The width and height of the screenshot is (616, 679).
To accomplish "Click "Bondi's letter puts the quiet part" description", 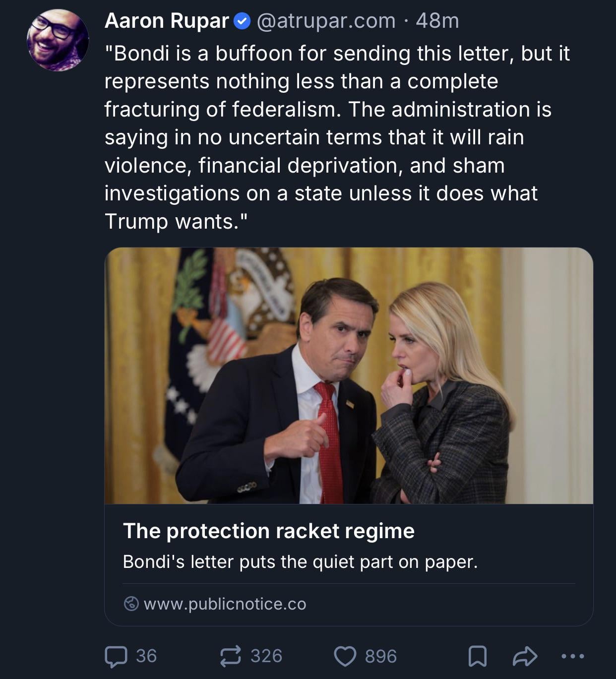I will coord(300,562).
